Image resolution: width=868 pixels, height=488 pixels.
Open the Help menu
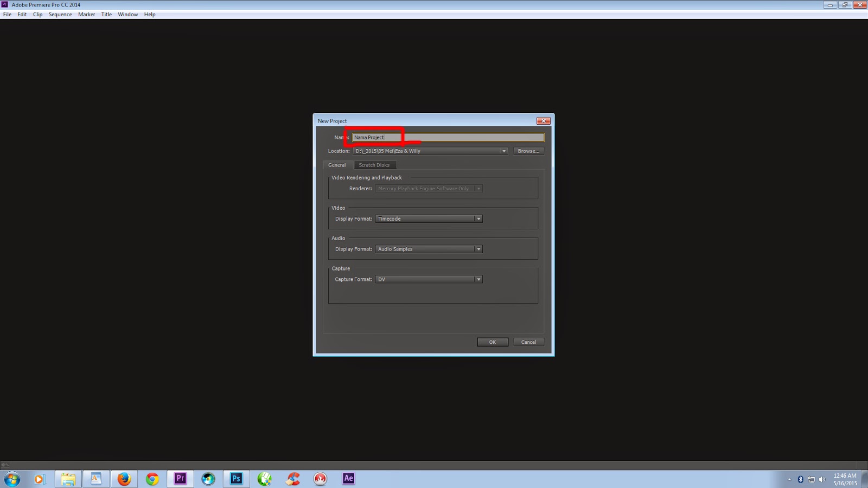pos(150,15)
